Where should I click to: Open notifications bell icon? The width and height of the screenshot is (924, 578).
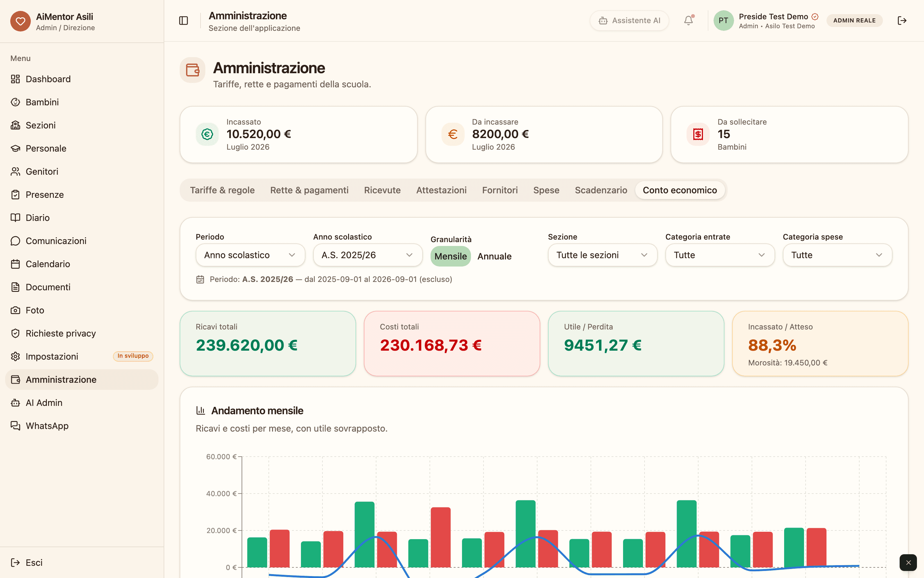pos(689,20)
